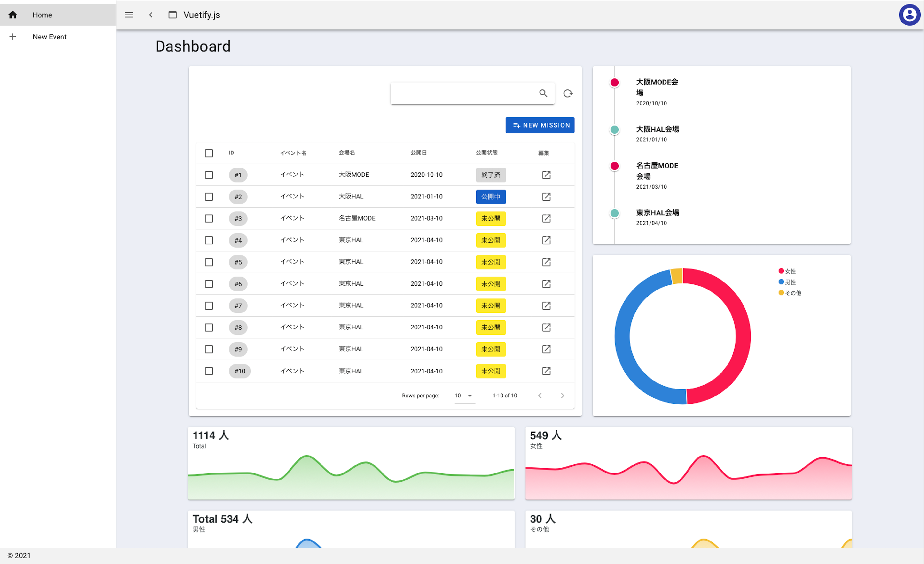The image size is (924, 564).
Task: Click the refresh icon beside search
Action: coord(568,93)
